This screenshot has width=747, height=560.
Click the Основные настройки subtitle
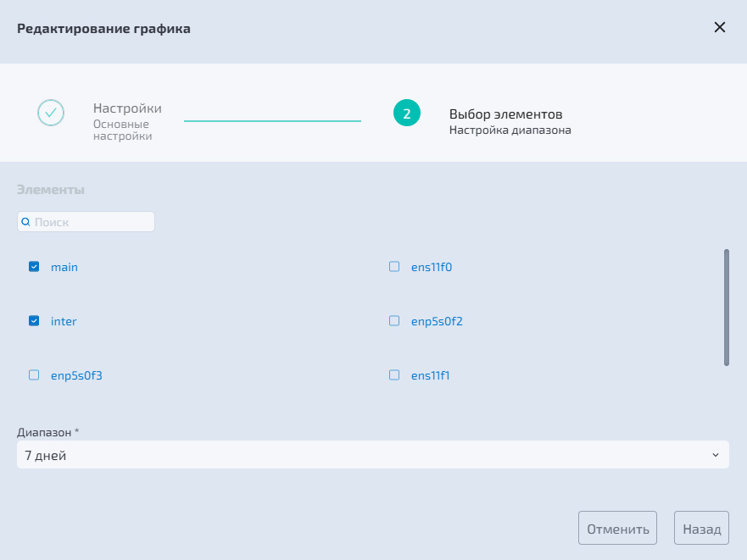coord(122,130)
